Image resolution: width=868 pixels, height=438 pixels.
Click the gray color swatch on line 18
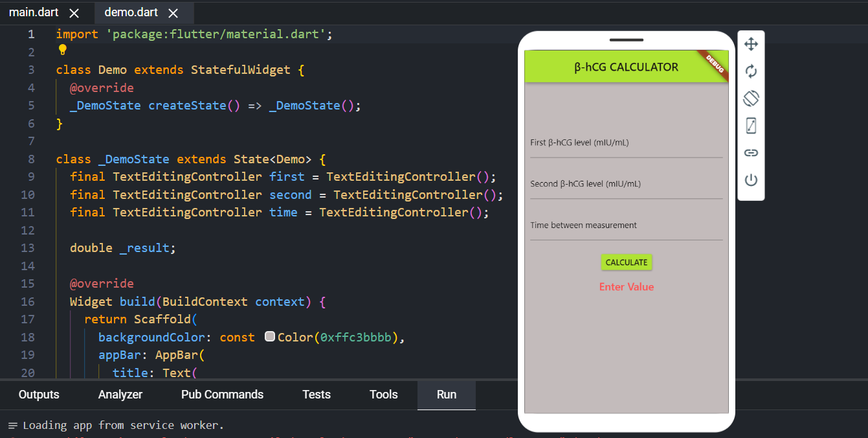(270, 336)
